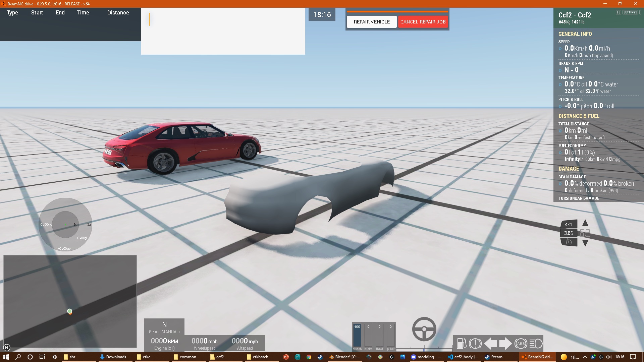
Task: Click the BEAM DAMAGE chevron
Action: (x=560, y=184)
